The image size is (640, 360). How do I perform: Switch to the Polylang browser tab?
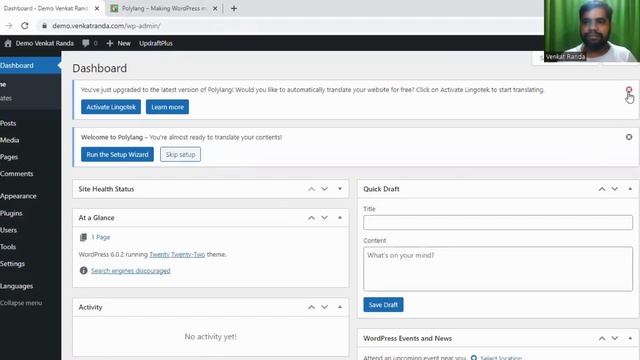163,8
